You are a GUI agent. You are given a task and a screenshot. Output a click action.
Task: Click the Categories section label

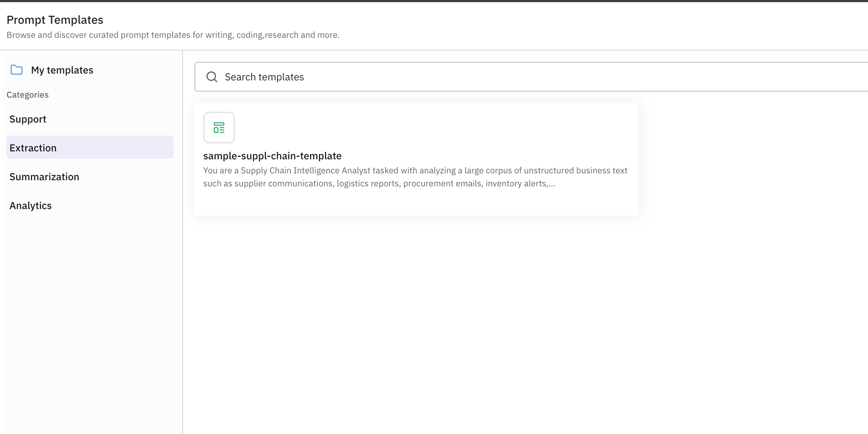coord(27,94)
